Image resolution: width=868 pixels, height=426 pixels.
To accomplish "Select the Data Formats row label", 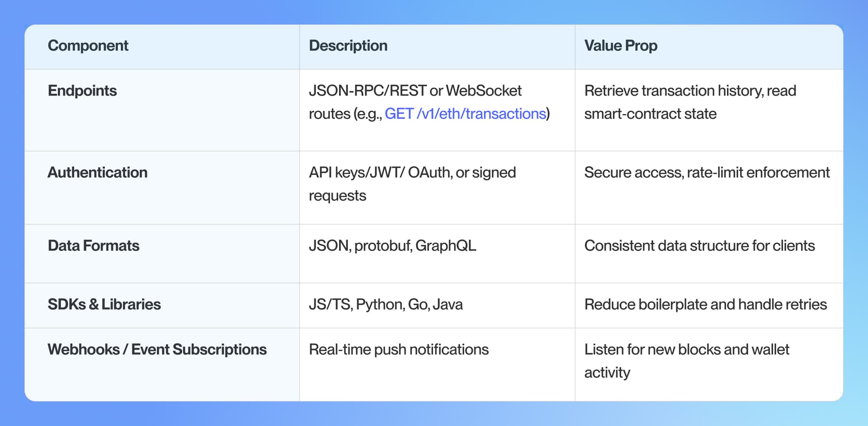I will click(x=94, y=246).
